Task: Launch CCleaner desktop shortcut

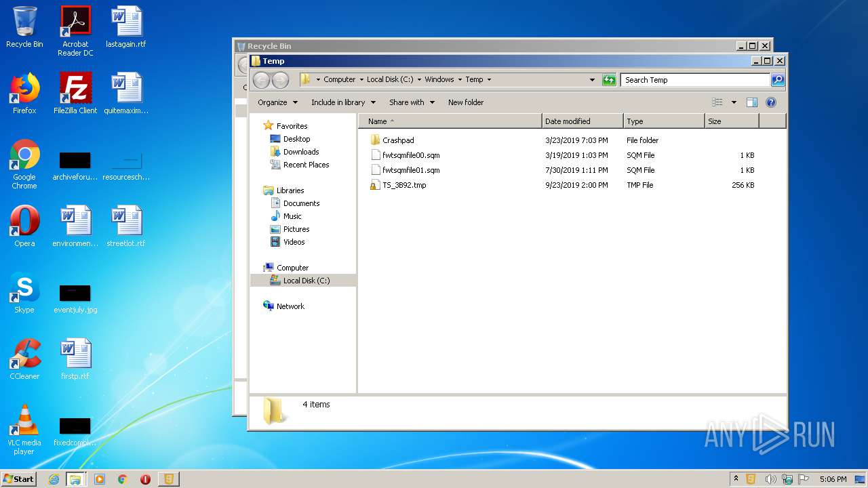Action: [x=24, y=359]
